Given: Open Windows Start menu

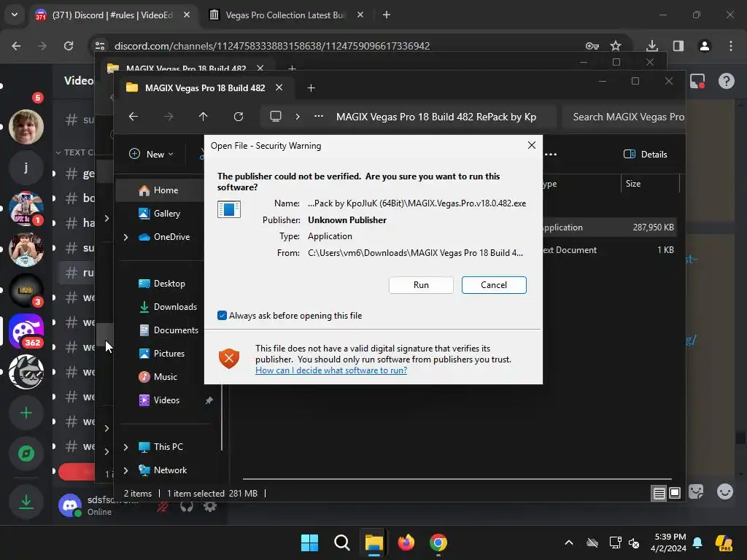Looking at the screenshot, I should pos(309,542).
